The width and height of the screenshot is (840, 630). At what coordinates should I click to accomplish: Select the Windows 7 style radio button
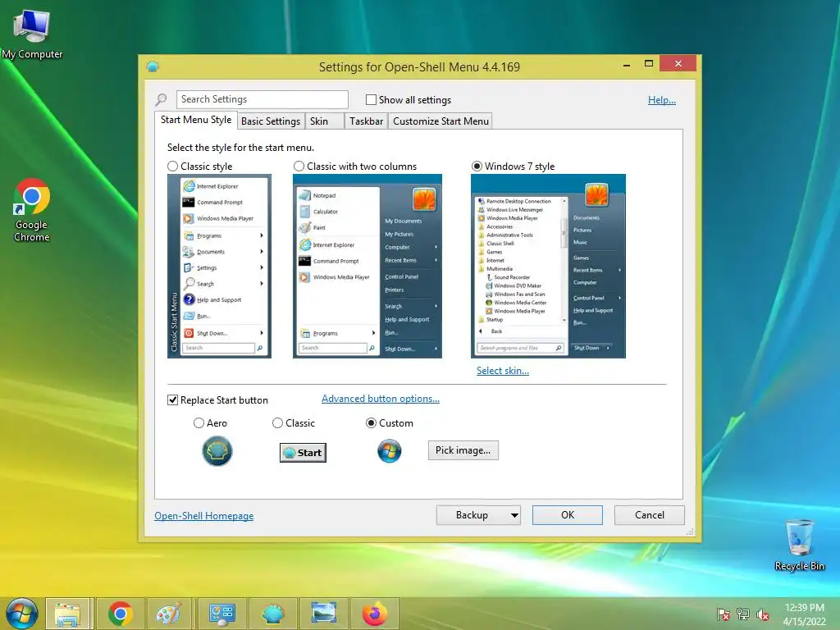click(477, 167)
